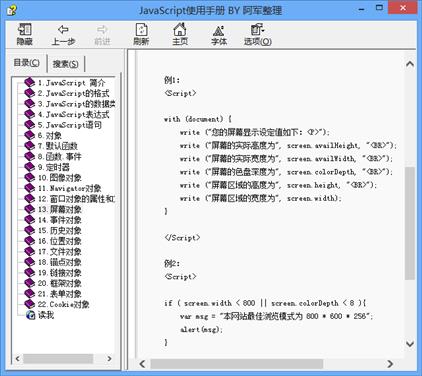Open topic 5. JavaScript语句

coord(70,125)
